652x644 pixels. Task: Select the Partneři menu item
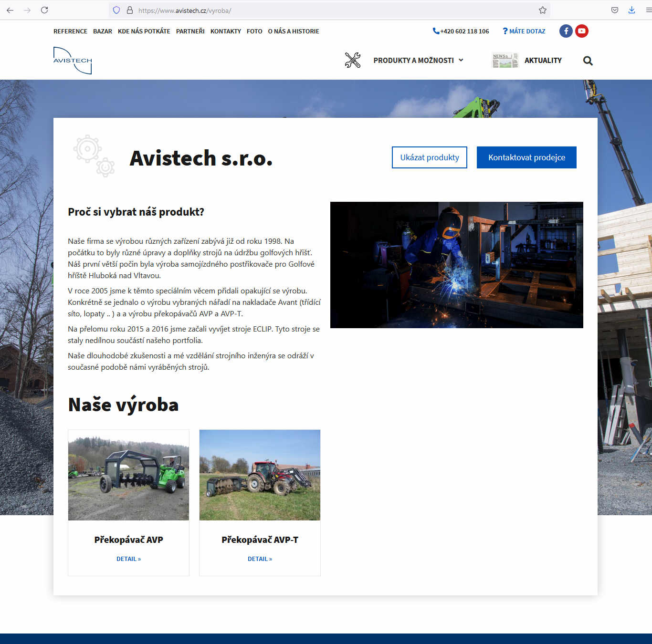click(x=190, y=31)
